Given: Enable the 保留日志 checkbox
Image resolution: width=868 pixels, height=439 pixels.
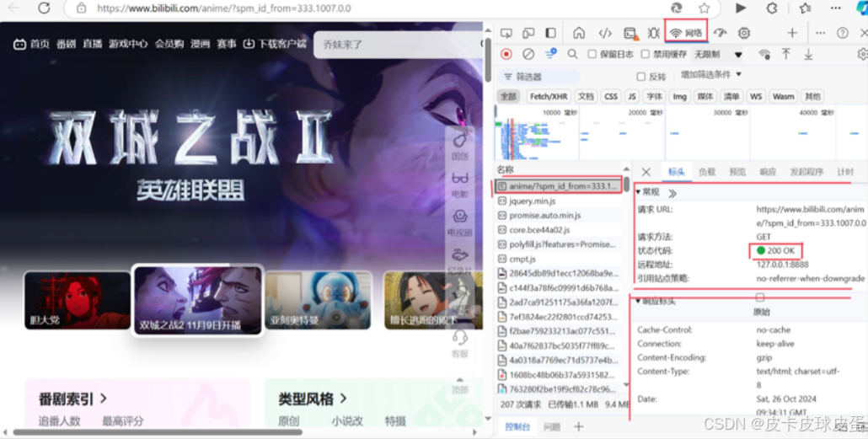Looking at the screenshot, I should (x=592, y=54).
